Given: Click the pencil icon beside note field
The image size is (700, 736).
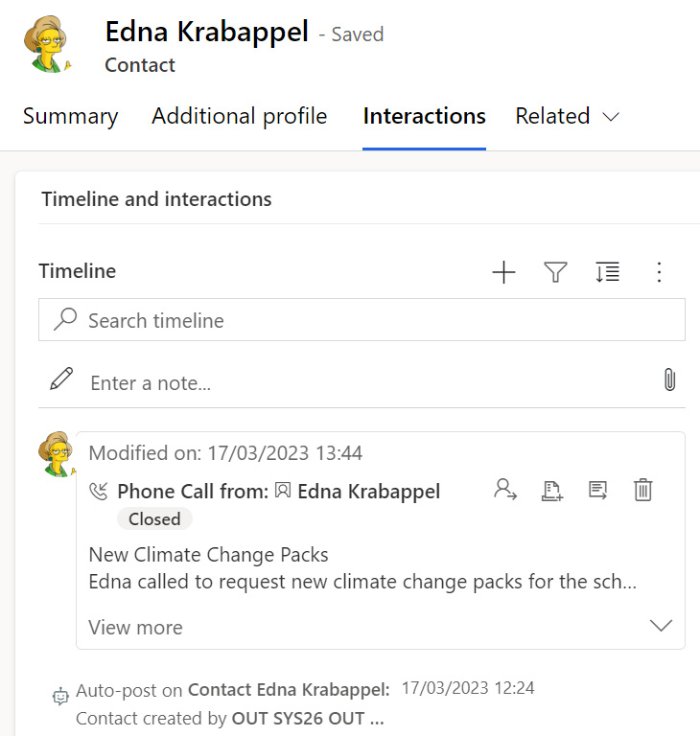Looking at the screenshot, I should tap(61, 380).
